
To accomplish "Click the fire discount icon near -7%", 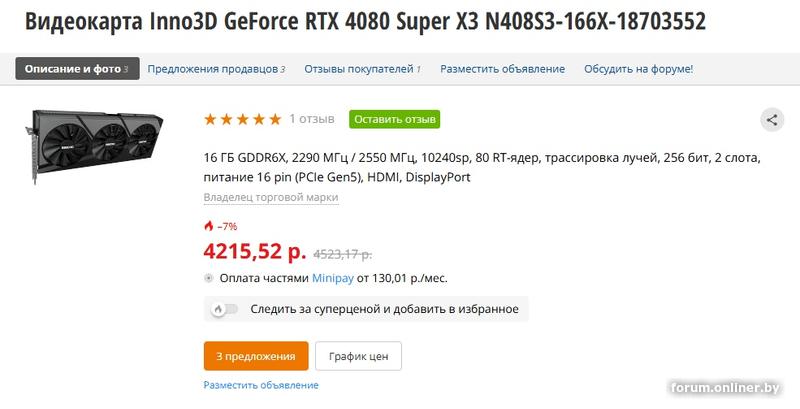I will pos(208,226).
